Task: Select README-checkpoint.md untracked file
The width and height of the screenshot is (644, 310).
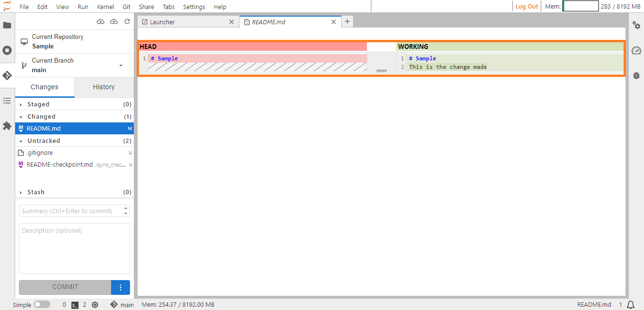Action: click(x=75, y=165)
